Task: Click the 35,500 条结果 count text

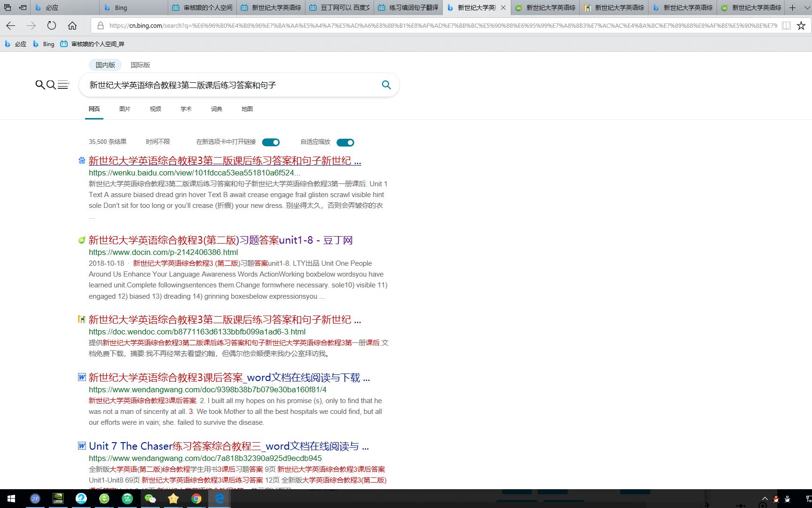Action: pyautogui.click(x=108, y=142)
